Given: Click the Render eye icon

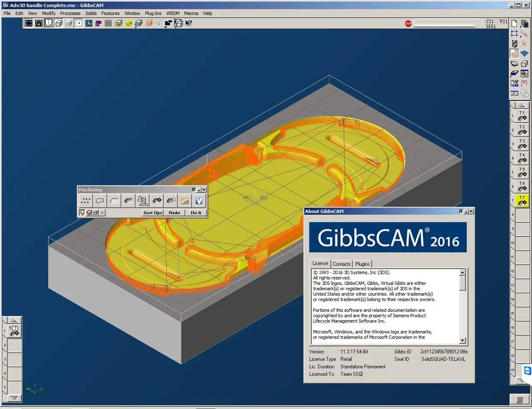Looking at the screenshot, I should point(515,64).
